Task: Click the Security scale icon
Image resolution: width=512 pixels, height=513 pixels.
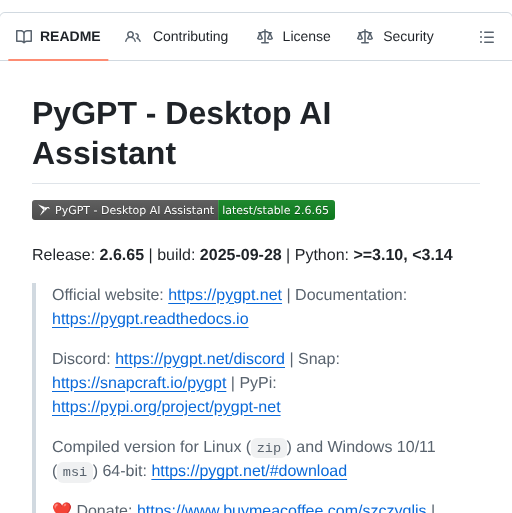Action: 365,37
